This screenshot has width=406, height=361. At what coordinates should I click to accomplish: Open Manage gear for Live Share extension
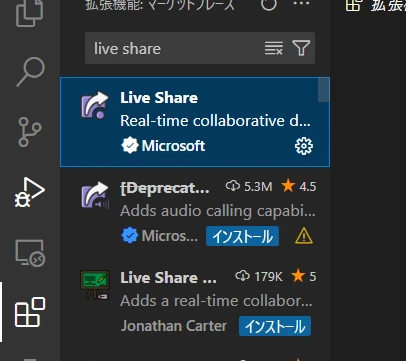coord(304,146)
